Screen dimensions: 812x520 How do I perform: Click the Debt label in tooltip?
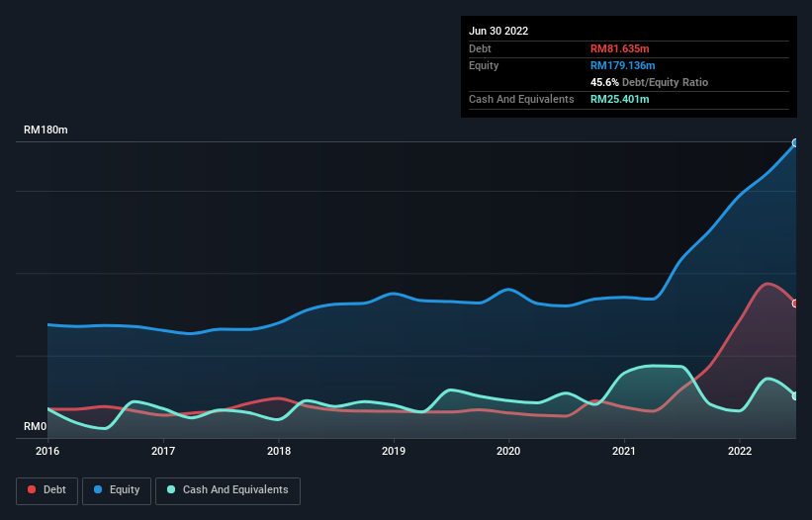[x=480, y=48]
